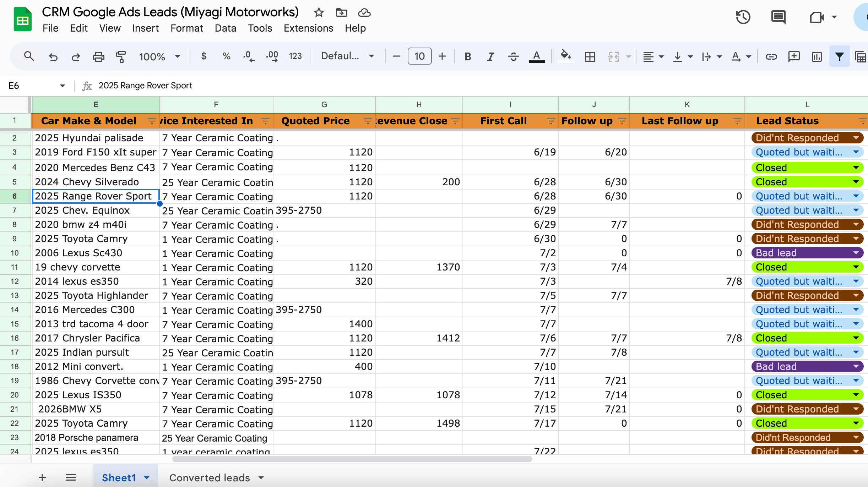Click the formula bar text
Screen dimensions: 868x487
[145, 86]
